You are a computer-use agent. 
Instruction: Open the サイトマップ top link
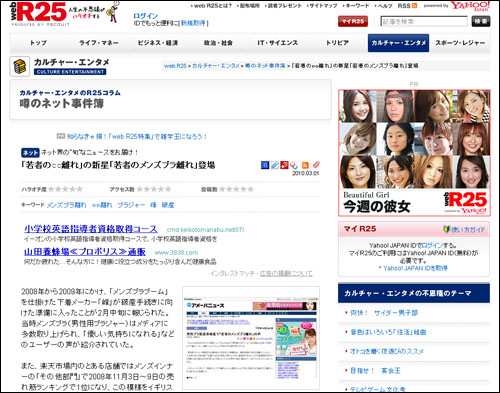point(323,6)
